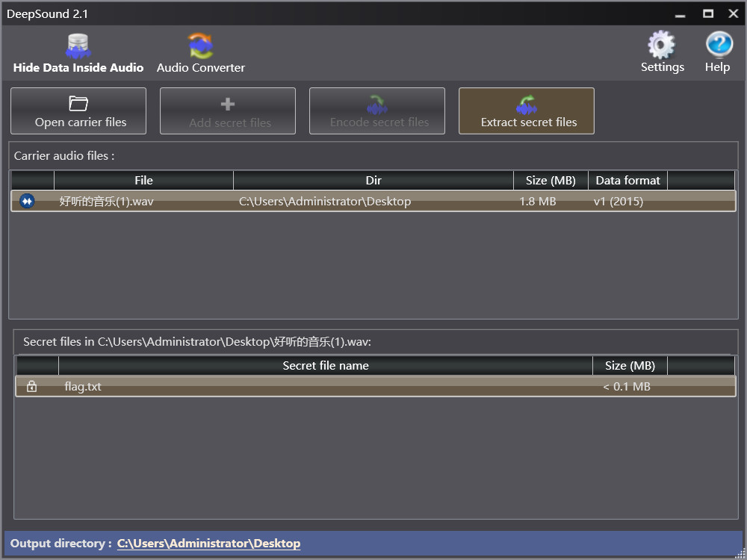The height and width of the screenshot is (560, 747).
Task: Open the Hide Data Inside Audio module
Action: tap(78, 53)
